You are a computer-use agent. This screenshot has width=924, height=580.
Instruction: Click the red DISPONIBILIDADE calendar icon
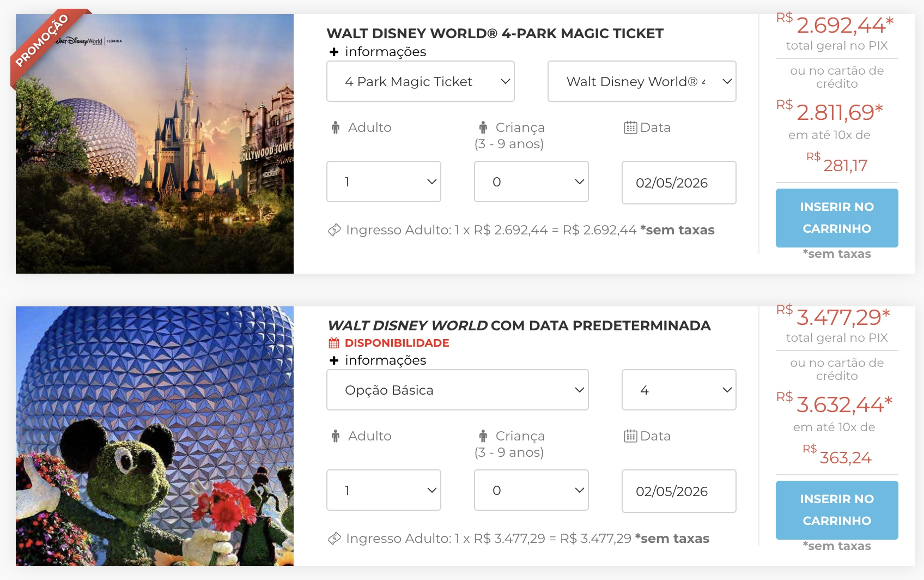click(x=333, y=342)
